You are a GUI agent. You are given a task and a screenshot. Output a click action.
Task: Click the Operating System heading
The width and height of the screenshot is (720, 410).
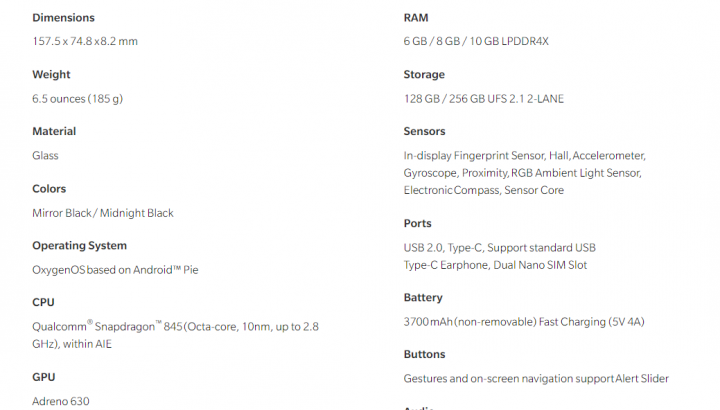click(79, 246)
